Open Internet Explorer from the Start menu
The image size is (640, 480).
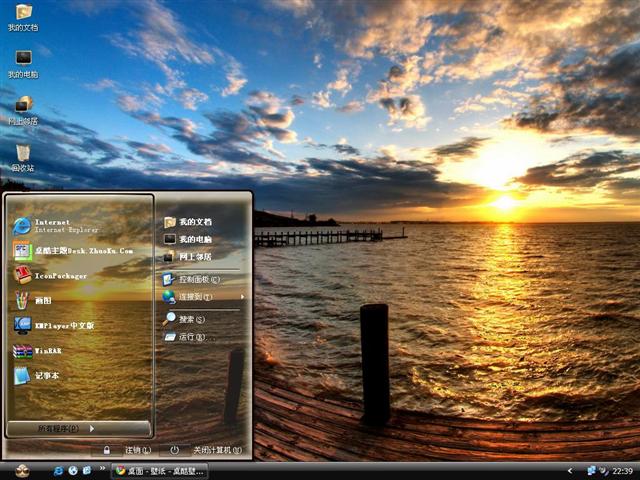click(60, 225)
